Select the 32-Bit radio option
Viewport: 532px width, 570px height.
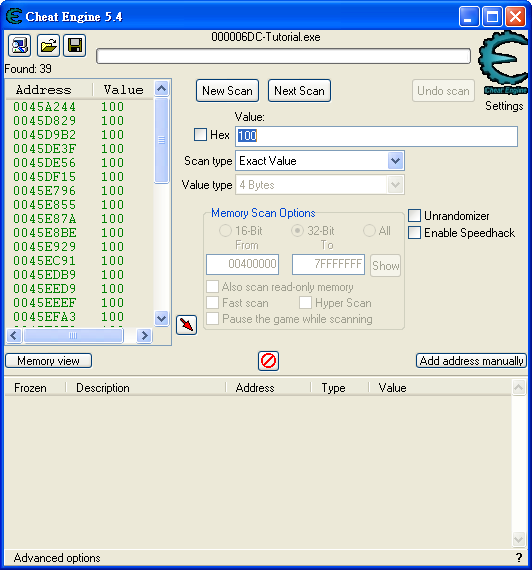[x=297, y=230]
